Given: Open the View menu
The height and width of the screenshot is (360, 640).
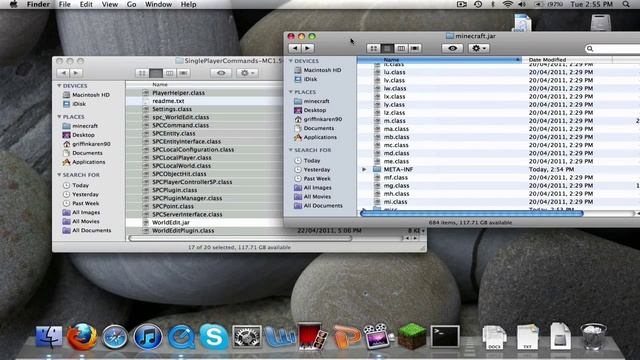Looking at the screenshot, I should click(110, 4).
